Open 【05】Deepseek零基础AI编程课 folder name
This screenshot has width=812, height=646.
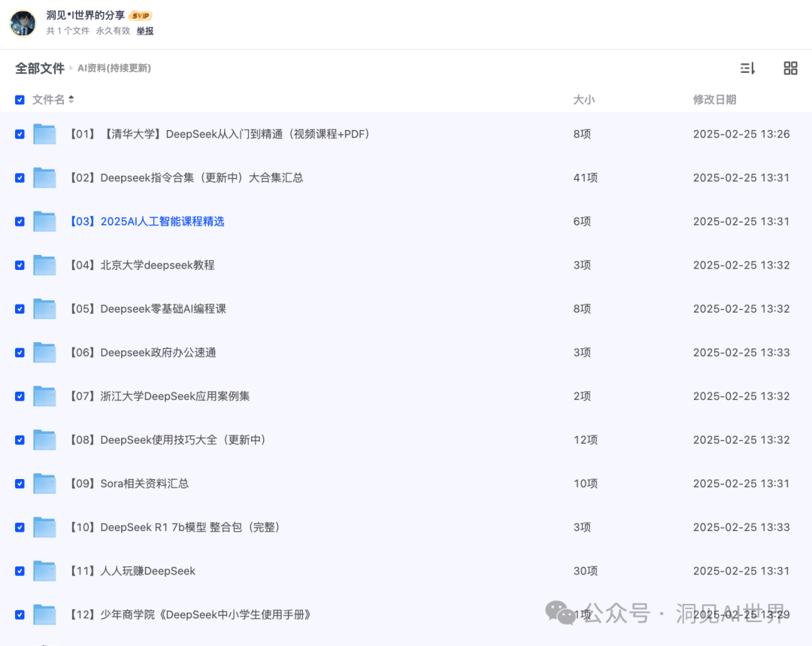pos(147,309)
